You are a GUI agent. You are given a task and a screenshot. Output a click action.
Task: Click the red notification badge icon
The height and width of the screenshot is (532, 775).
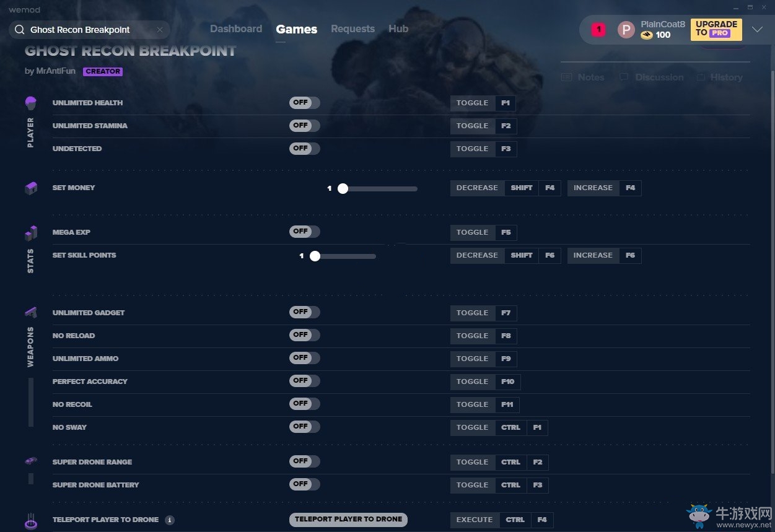[598, 29]
